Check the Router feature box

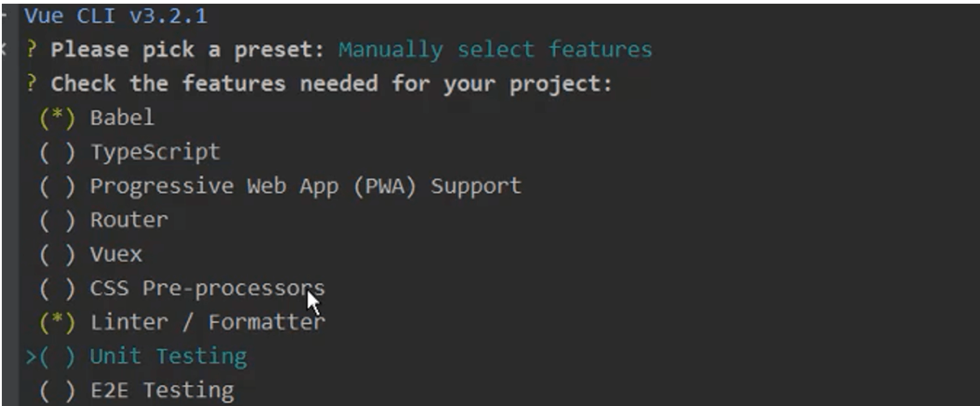[x=57, y=220]
